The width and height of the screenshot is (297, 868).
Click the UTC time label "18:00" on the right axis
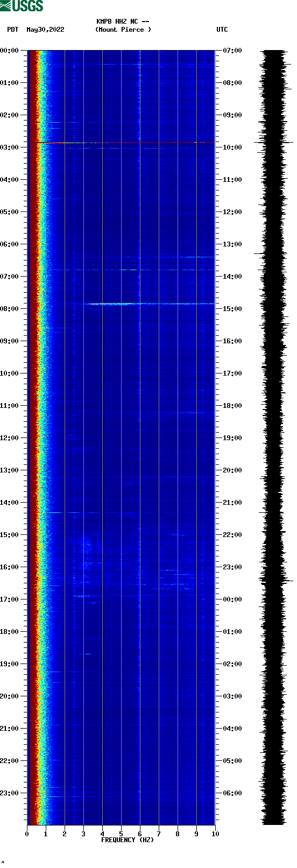[232, 406]
